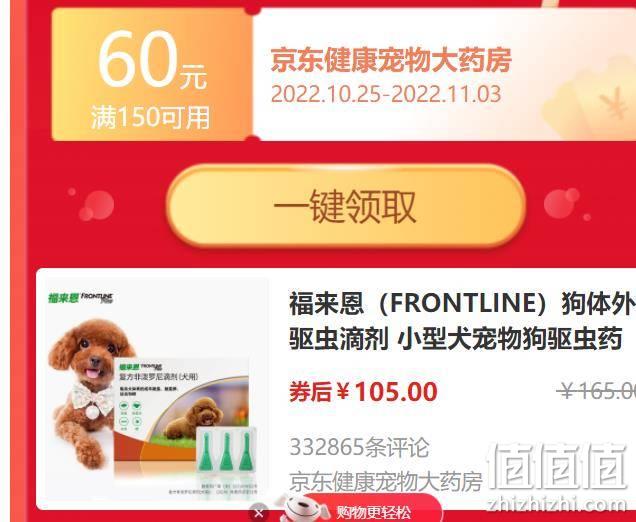The height and width of the screenshot is (522, 636).
Task: Click the 一键领取 coupon button
Action: tap(346, 206)
